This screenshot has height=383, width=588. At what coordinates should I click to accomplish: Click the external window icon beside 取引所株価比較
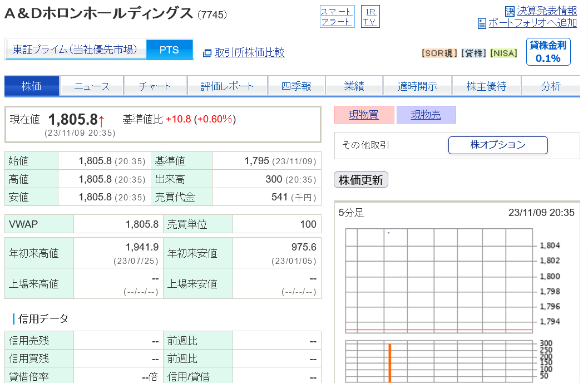click(207, 53)
